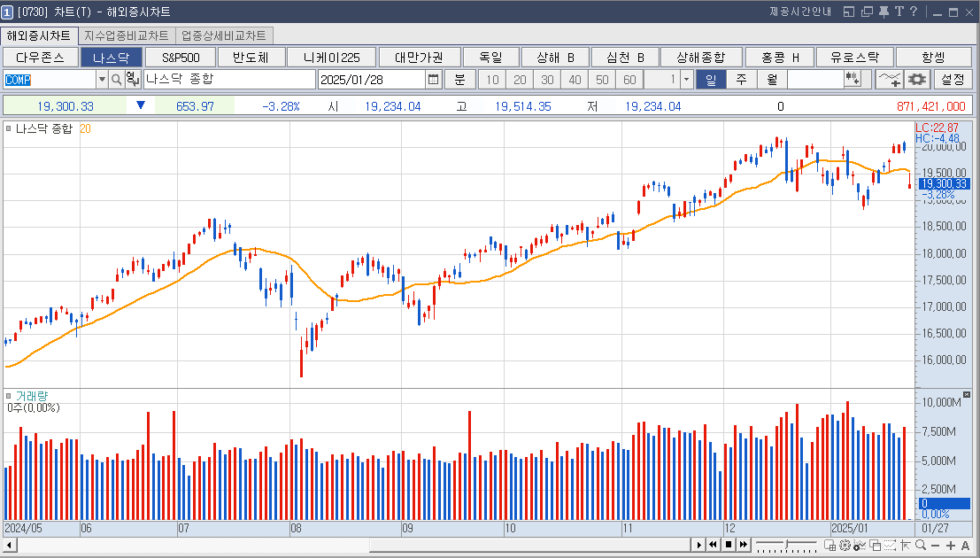Add an indicator with the line-plus icon
The height and width of the screenshot is (558, 980).
[x=889, y=80]
